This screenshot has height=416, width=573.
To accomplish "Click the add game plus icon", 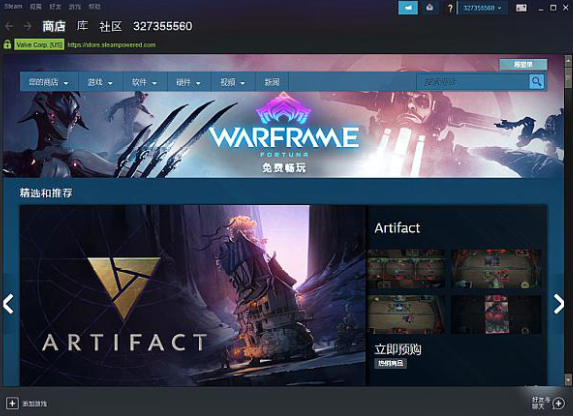I will coord(12,403).
